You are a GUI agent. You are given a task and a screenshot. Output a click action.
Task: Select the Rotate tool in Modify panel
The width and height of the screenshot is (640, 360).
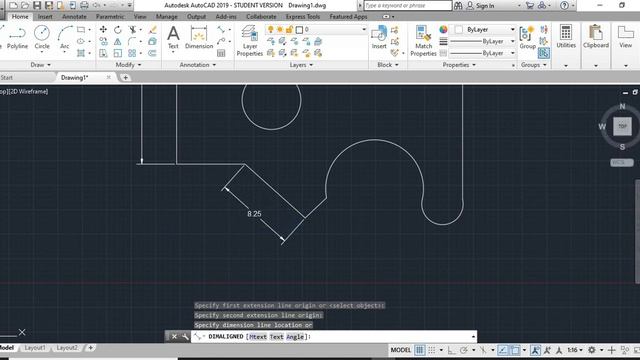coord(118,29)
